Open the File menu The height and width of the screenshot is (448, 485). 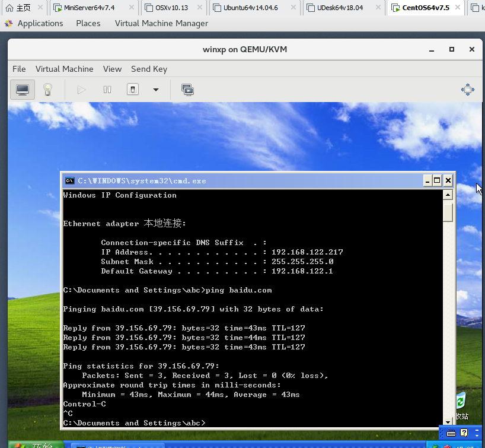[19, 69]
